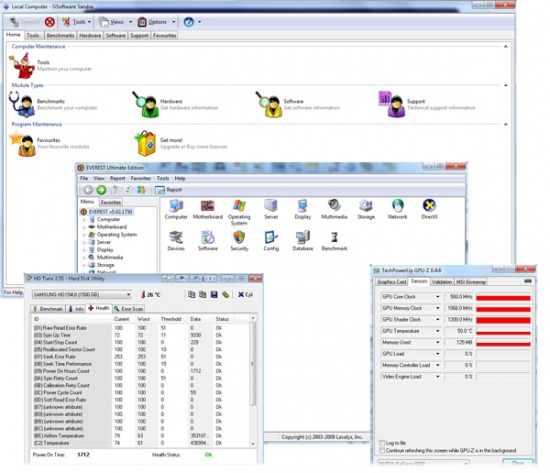Screen dimensions: 550x473
Task: Click HD Tune health list scrollbar down arrow
Action: pos(253,443)
